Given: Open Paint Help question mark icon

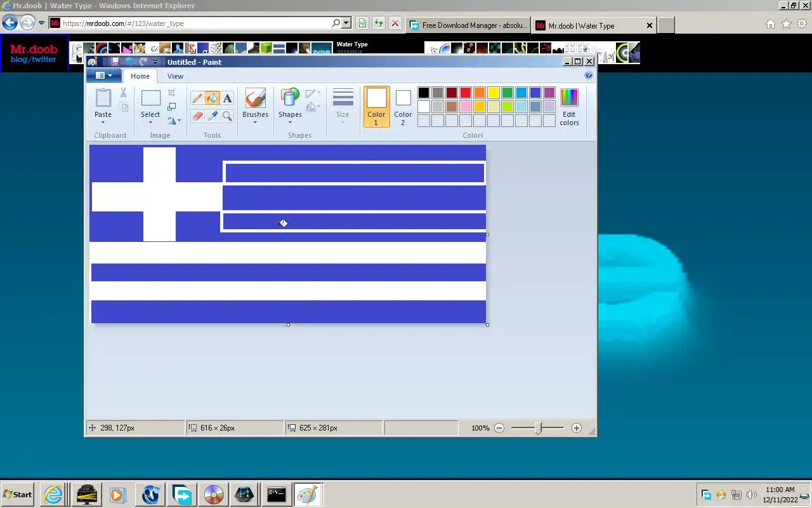Looking at the screenshot, I should [588, 76].
